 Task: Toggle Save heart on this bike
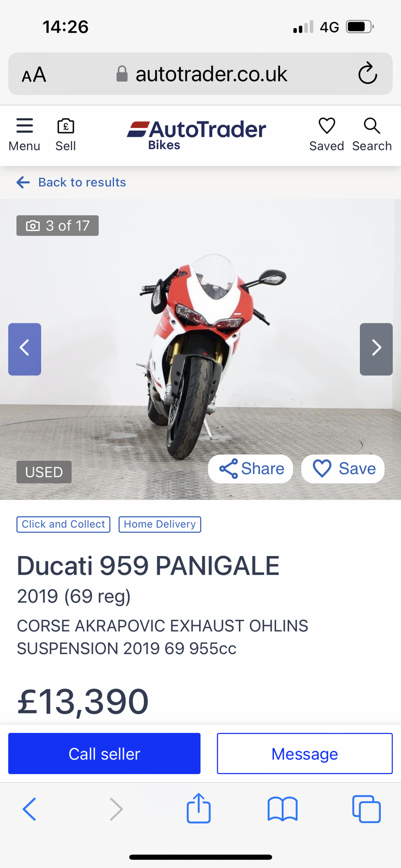343,469
